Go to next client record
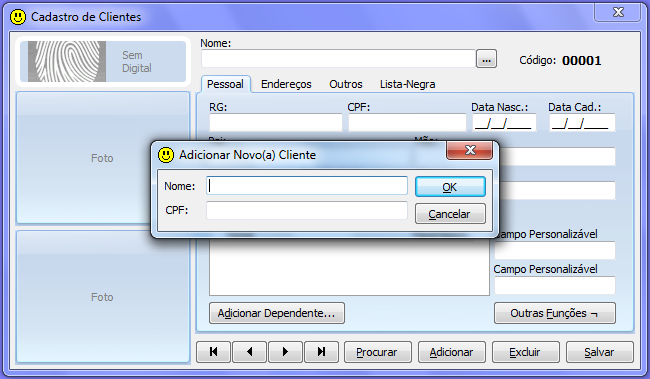 (x=285, y=352)
